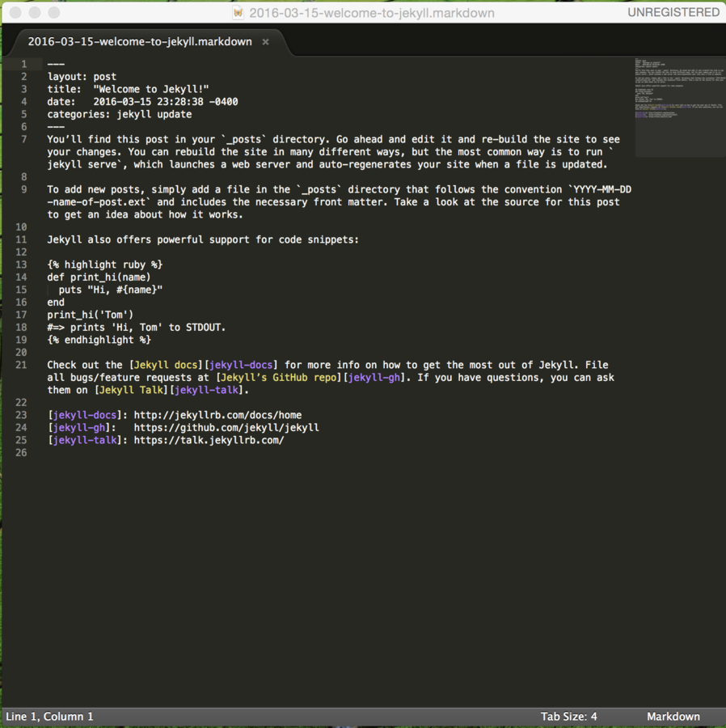Click the purple [jekyll-docs] reference on line 21
The width and height of the screenshot is (726, 728).
[241, 365]
